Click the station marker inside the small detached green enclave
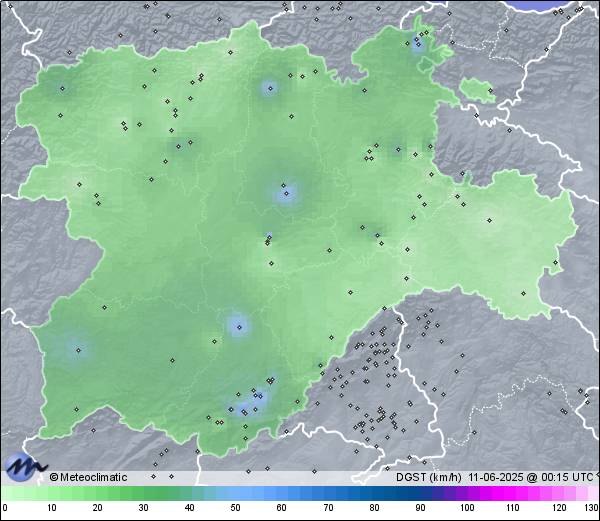Image resolution: width=600 pixels, height=521 pixels. click(491, 91)
